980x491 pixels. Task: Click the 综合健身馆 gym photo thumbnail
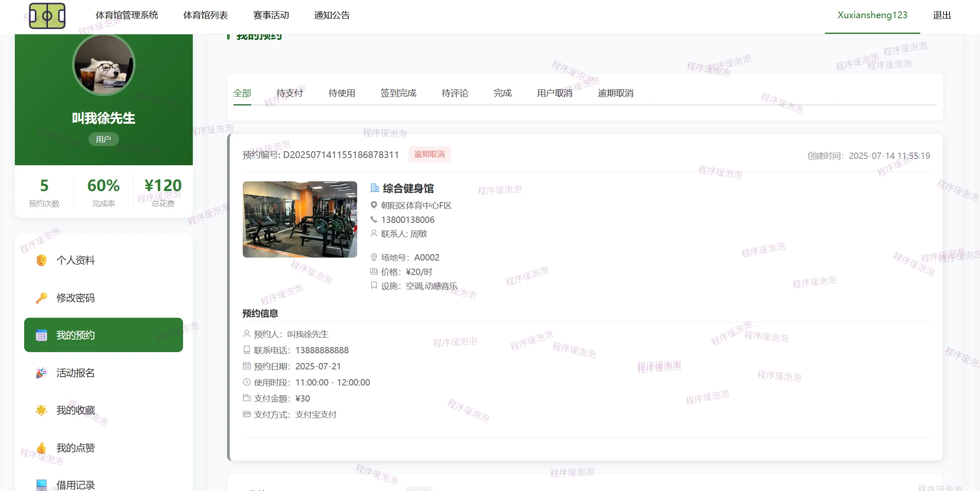(x=300, y=219)
